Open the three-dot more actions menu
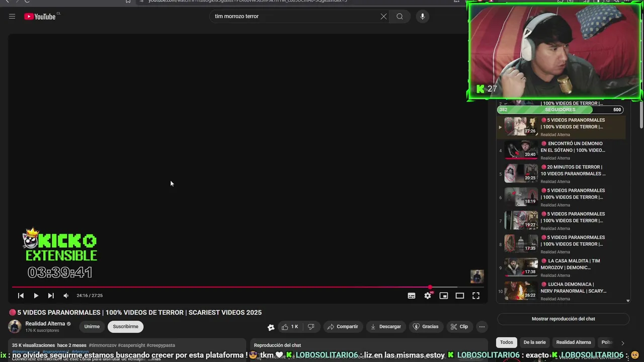The width and height of the screenshot is (644, 362). (481, 326)
